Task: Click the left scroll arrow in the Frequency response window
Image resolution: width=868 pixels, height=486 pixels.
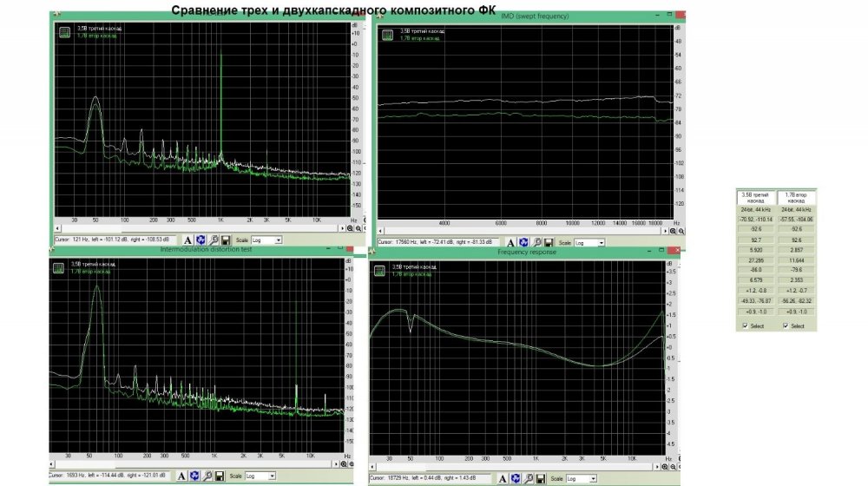Action: coord(372,467)
